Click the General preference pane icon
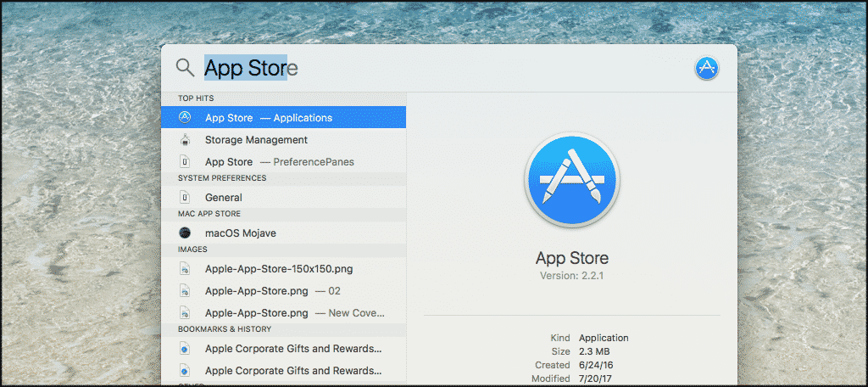868x387 pixels. (x=185, y=198)
